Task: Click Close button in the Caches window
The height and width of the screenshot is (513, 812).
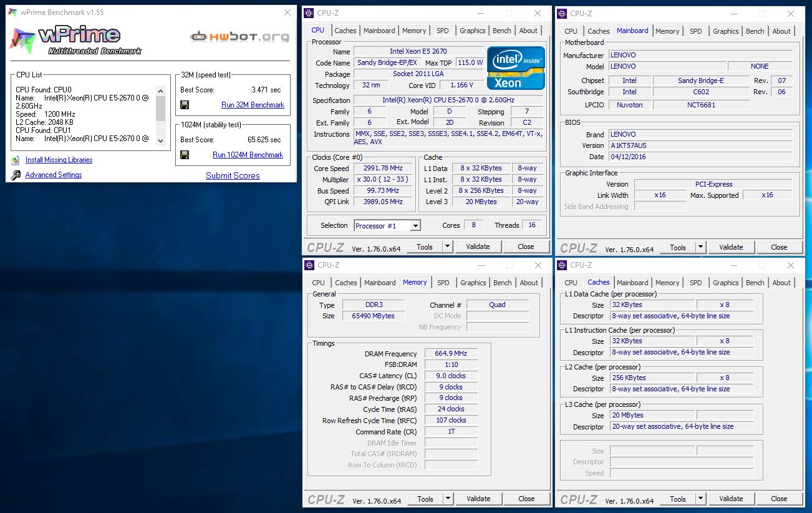Action: (779, 499)
